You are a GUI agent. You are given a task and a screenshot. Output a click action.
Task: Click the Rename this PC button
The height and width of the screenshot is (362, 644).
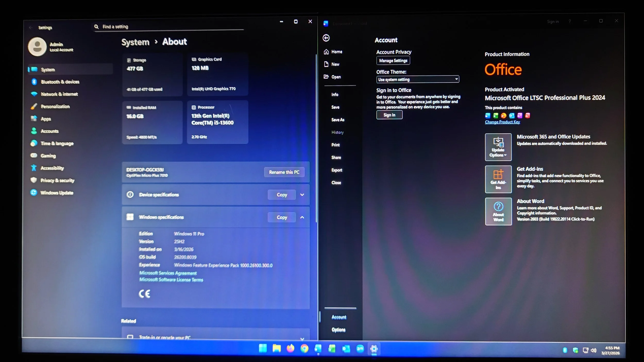coord(284,172)
